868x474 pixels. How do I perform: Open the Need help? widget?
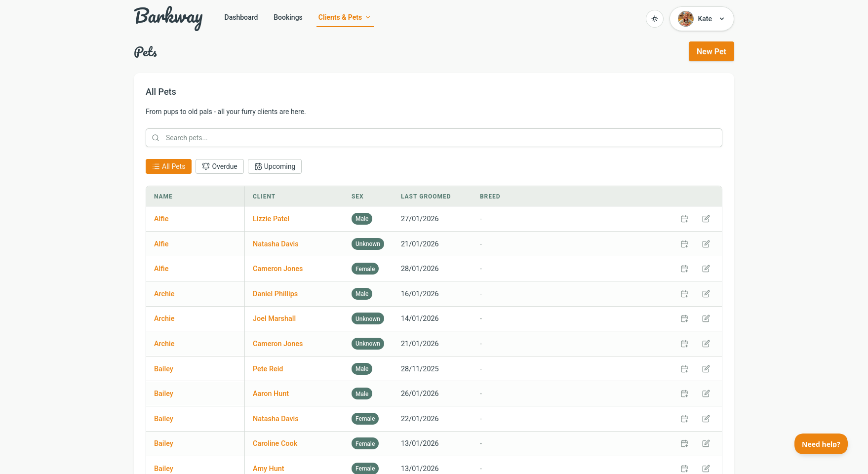pyautogui.click(x=821, y=444)
